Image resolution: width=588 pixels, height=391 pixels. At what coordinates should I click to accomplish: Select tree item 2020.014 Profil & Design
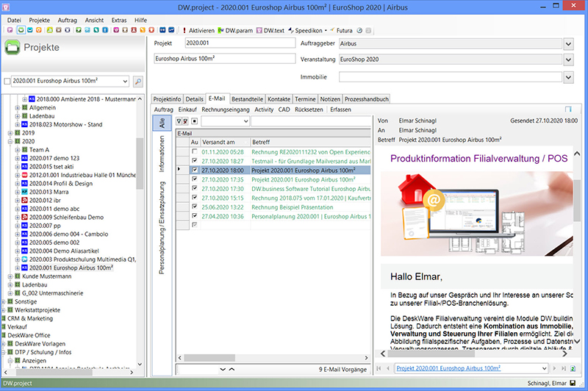click(61, 183)
